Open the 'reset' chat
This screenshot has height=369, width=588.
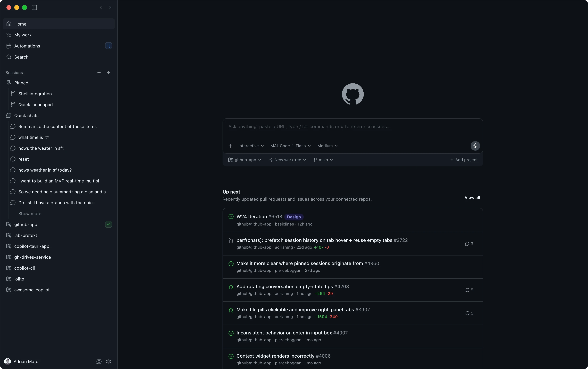[59, 159]
